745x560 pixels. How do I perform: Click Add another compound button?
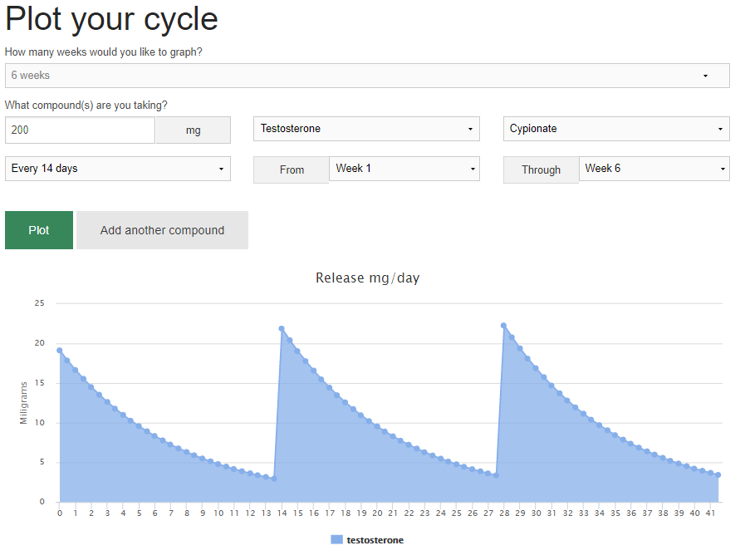coord(162,230)
